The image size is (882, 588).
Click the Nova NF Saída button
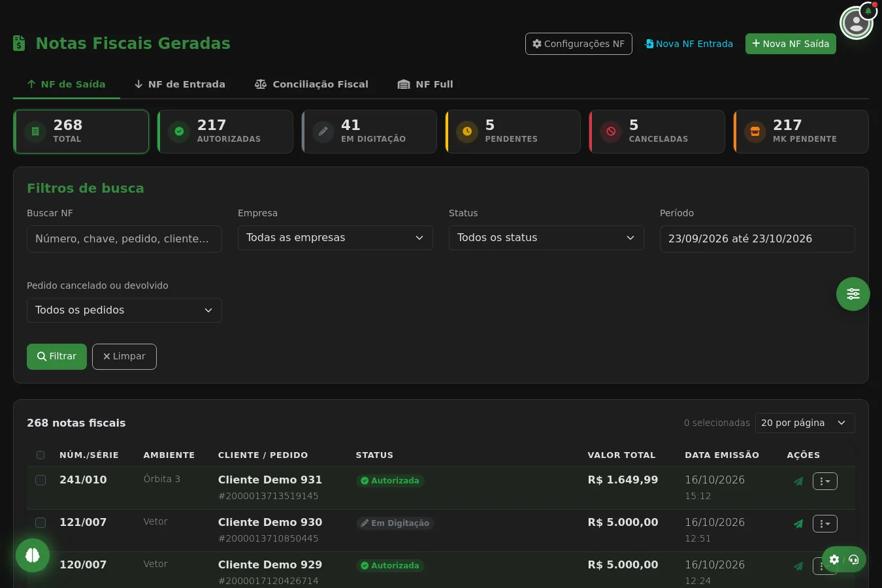[791, 44]
